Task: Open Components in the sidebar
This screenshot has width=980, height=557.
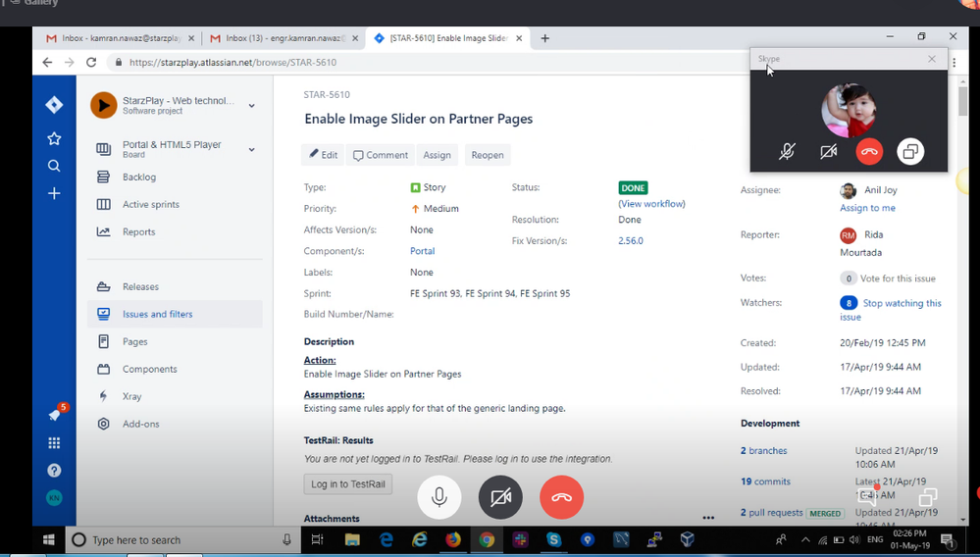Action: 175,369
